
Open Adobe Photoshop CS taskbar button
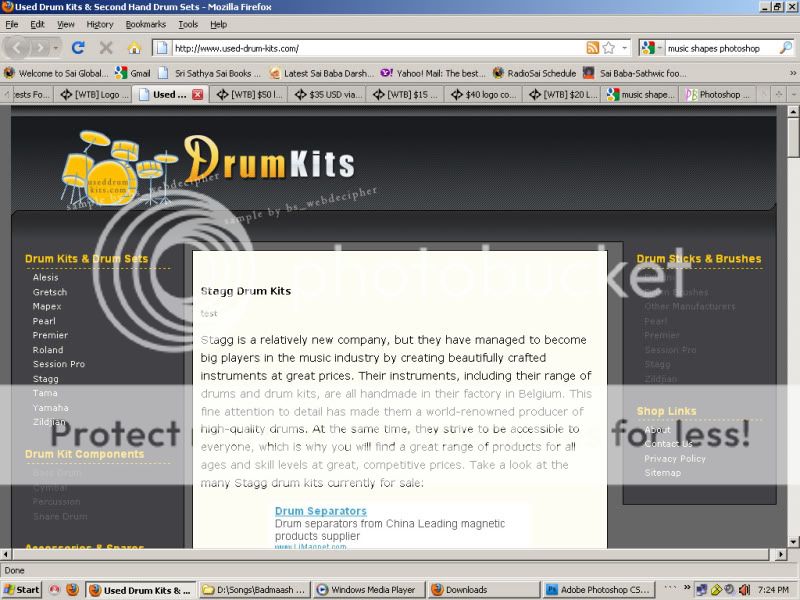click(600, 590)
